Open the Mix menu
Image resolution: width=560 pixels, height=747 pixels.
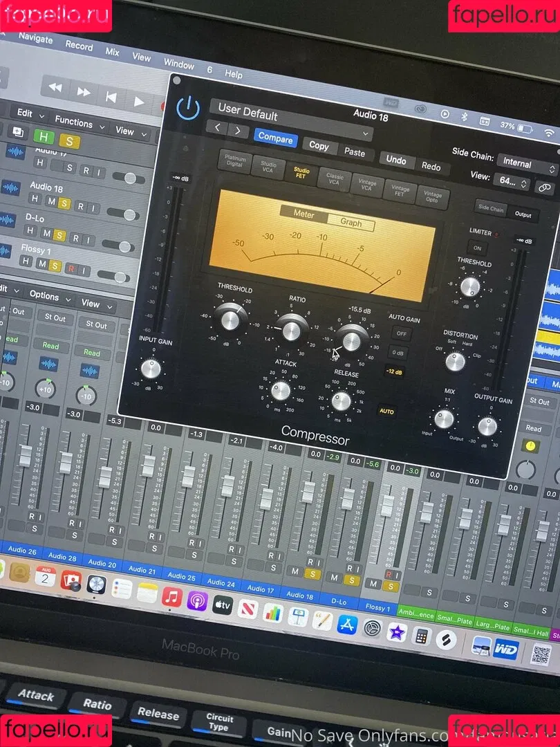113,51
